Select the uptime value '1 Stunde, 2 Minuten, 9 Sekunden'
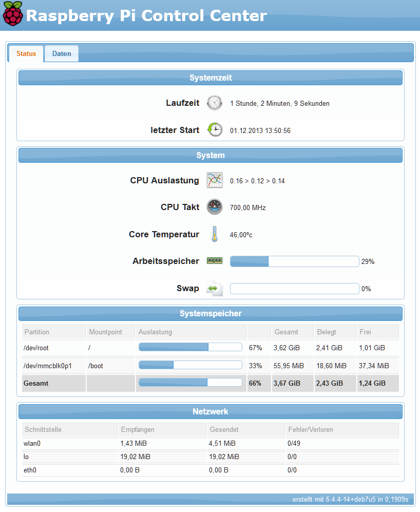The image size is (420, 512). coord(279,104)
